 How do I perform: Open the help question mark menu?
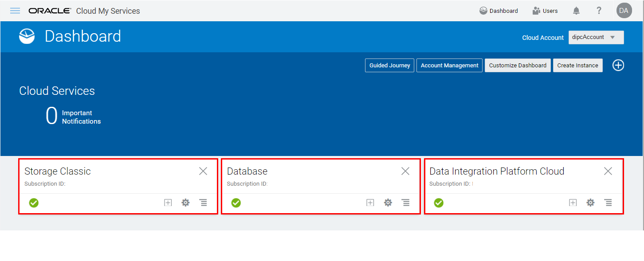pyautogui.click(x=599, y=10)
